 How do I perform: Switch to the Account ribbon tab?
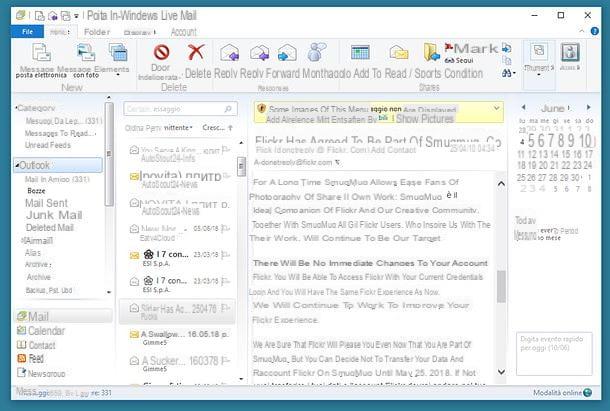[x=184, y=32]
